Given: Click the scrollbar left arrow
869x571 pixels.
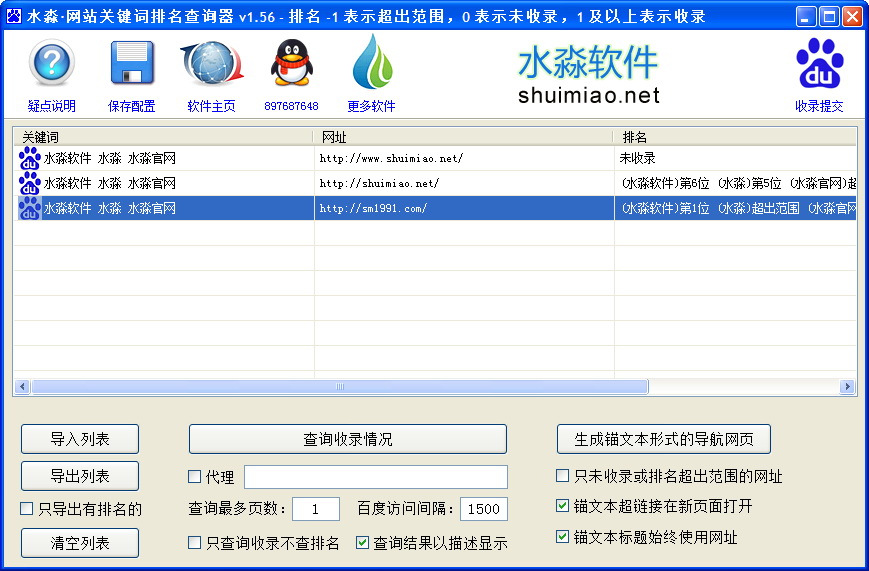Looking at the screenshot, I should [22, 386].
